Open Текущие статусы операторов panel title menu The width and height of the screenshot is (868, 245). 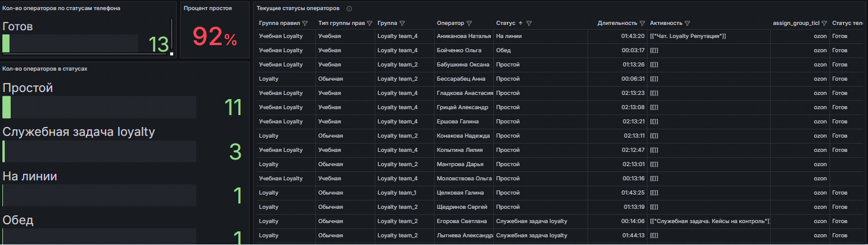(x=298, y=9)
